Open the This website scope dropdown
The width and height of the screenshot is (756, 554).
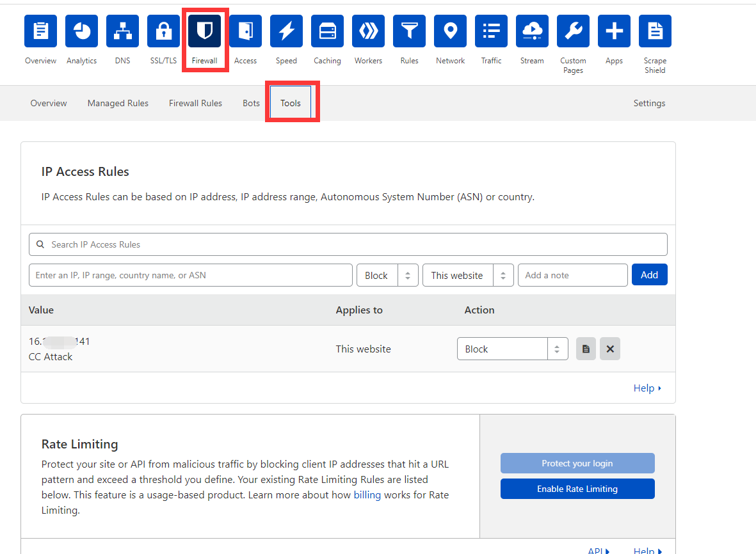coord(468,275)
